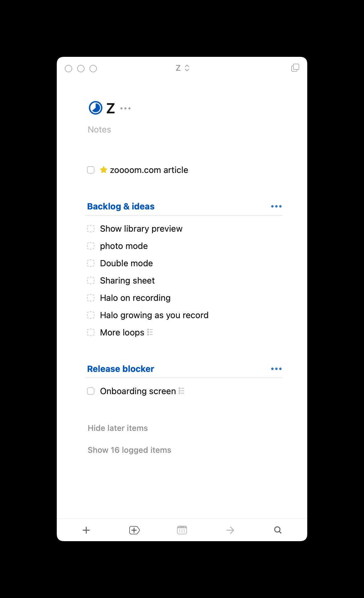The height and width of the screenshot is (598, 364).
Task: Open the ellipsis menu next to project title Z
Action: click(x=126, y=108)
